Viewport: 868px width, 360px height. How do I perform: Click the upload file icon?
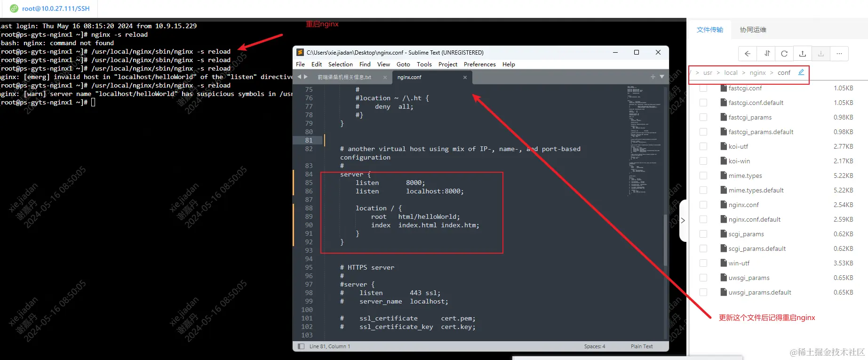803,54
